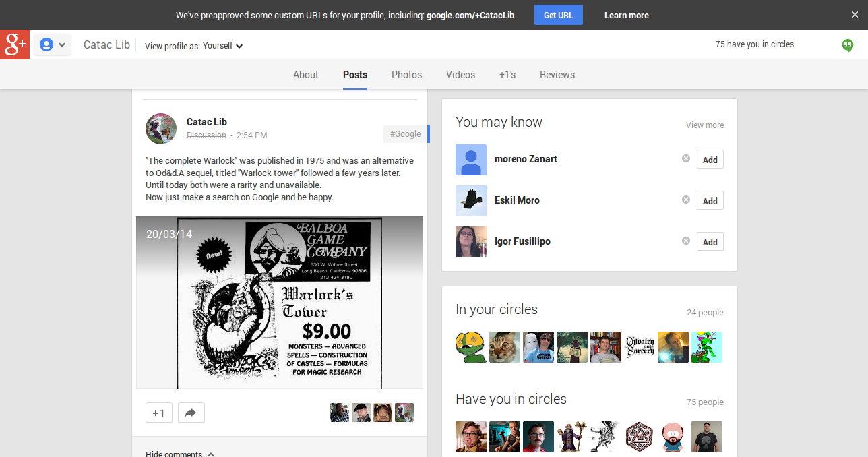Dismiss the custom URL notification bar
Viewport: 868px width, 457px height.
(x=855, y=15)
